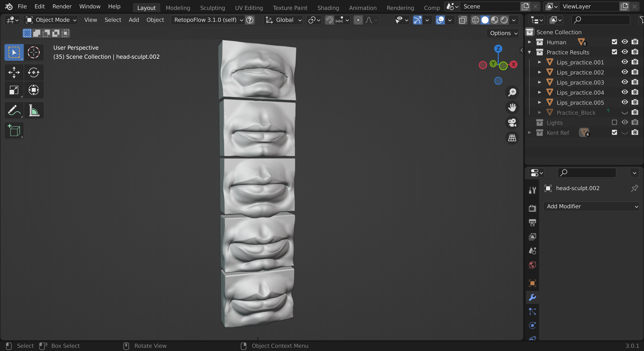Toggle camera view in viewport

(x=512, y=123)
